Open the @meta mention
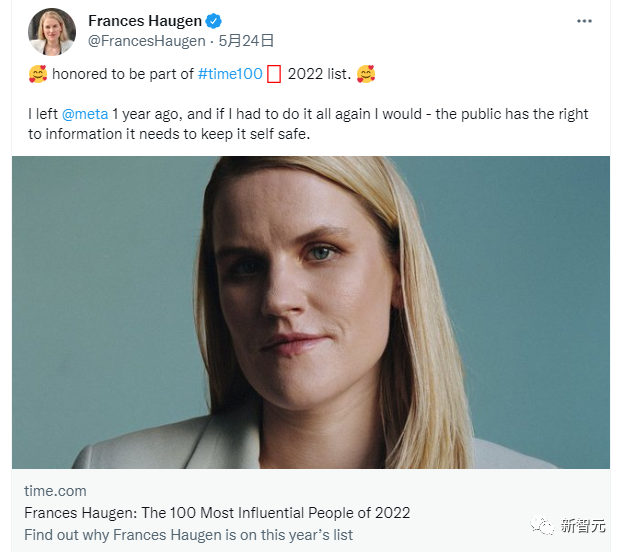Image resolution: width=625 pixels, height=552 pixels. [x=85, y=114]
